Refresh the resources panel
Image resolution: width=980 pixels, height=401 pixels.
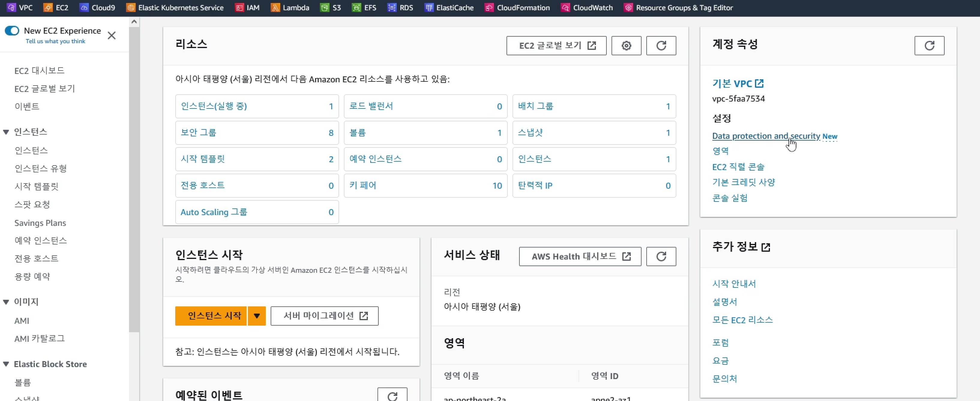click(661, 46)
